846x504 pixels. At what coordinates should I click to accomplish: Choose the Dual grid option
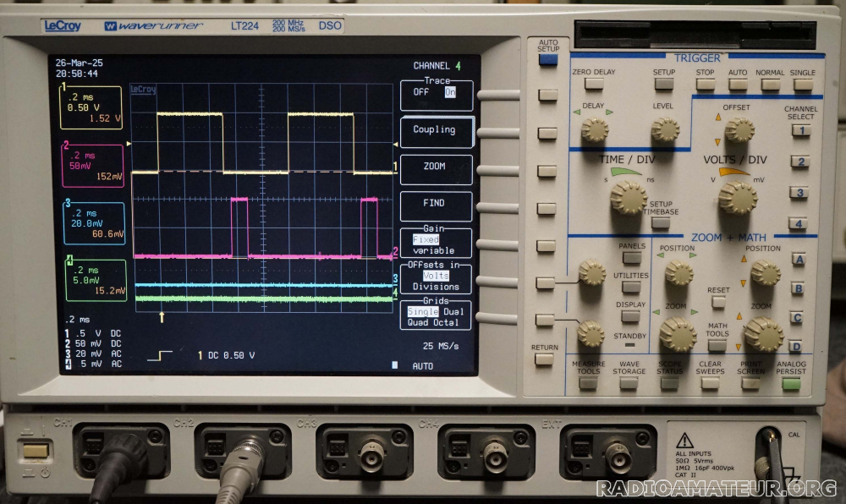tap(453, 312)
